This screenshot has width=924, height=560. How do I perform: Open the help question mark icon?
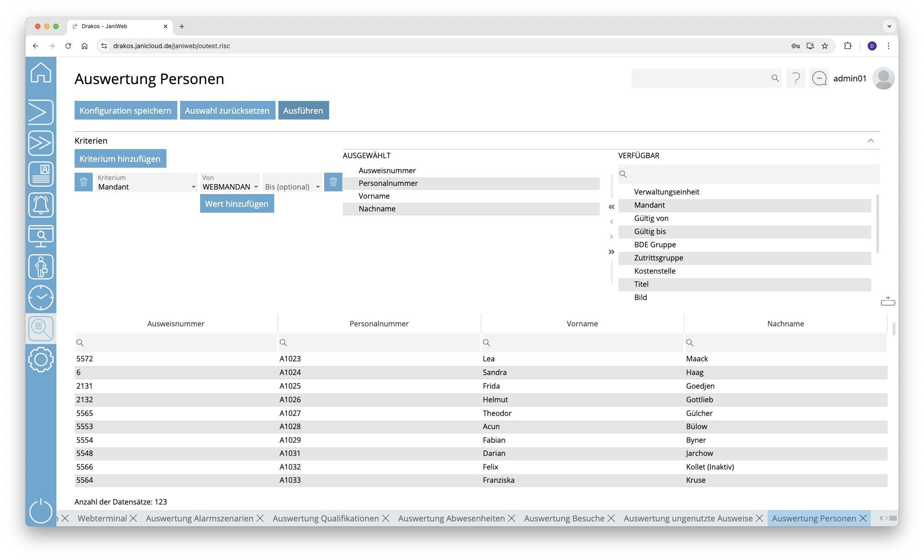[x=796, y=79]
